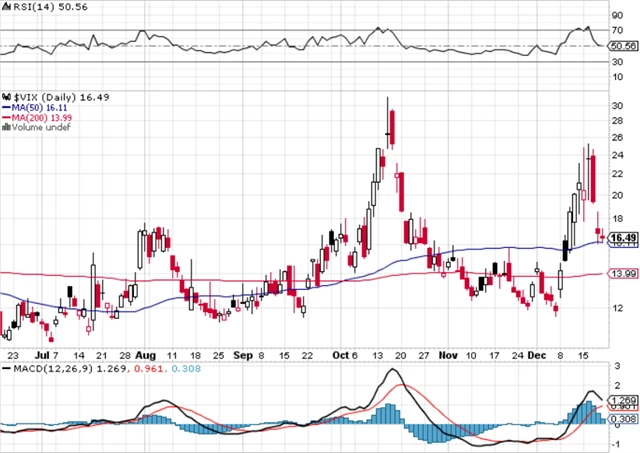Click the 1.269 MACD value axis tag
The image size is (640, 453).
[x=623, y=398]
